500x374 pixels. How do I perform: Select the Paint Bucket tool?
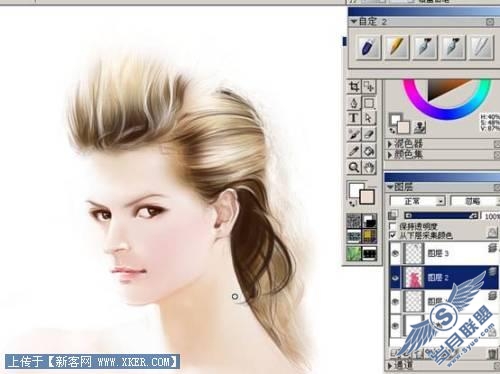coord(369,150)
